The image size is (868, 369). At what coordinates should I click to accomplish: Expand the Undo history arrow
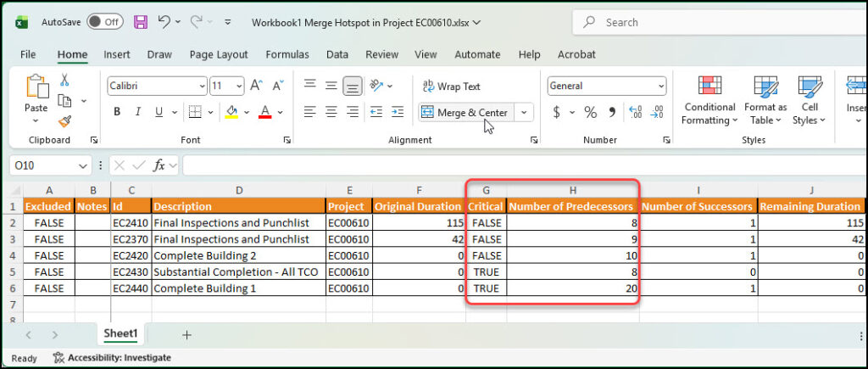pos(178,22)
